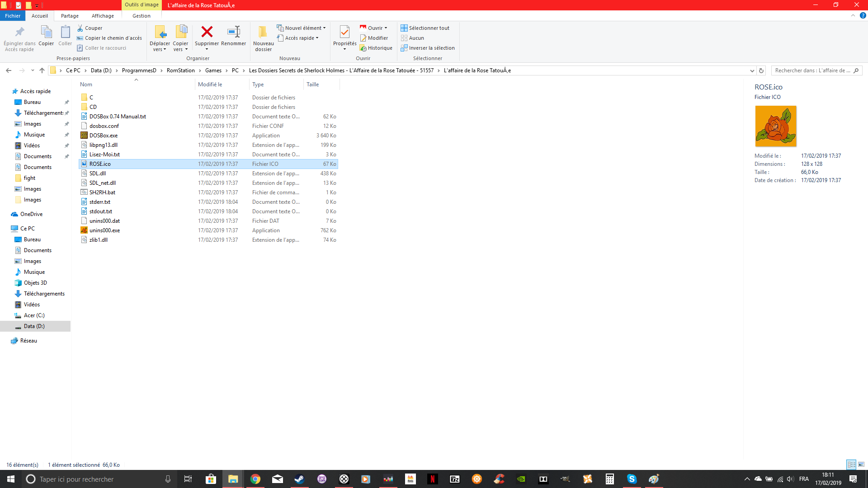Click Copier le chemin d'accès
The image size is (868, 488).
[109, 38]
